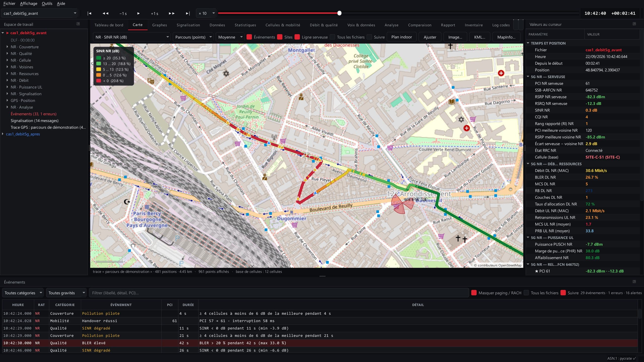Click the cursor position marker on map
644x362 pixels.
coord(307,156)
